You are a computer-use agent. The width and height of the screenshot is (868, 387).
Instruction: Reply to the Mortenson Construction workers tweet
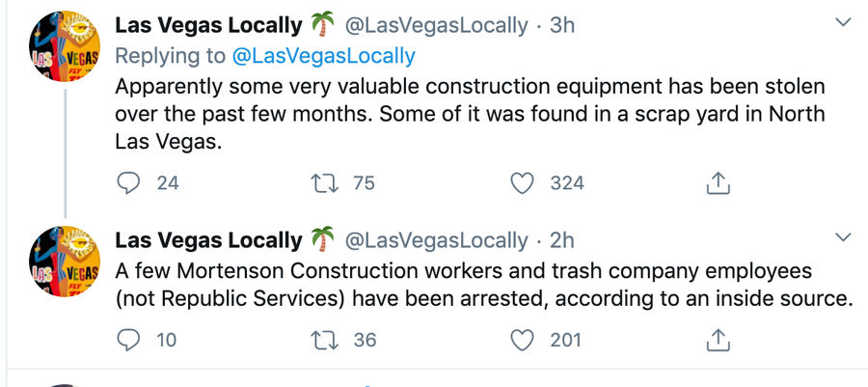pos(128,340)
